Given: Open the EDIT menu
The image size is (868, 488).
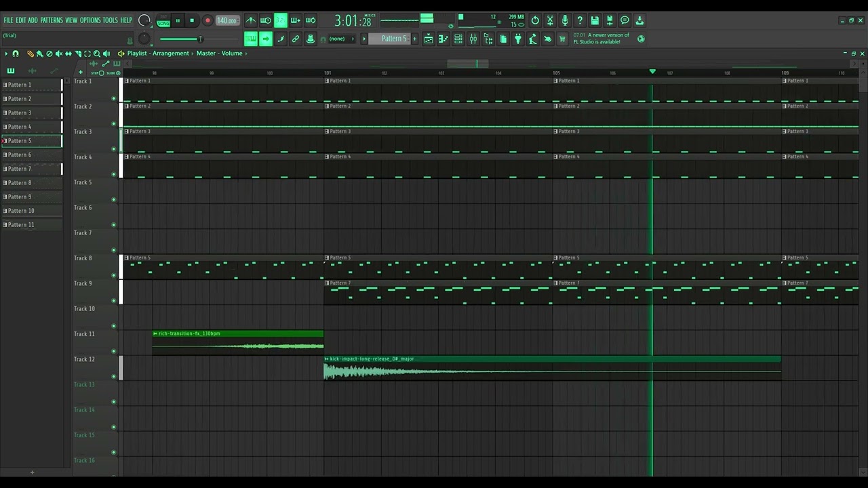Looking at the screenshot, I should point(21,20).
